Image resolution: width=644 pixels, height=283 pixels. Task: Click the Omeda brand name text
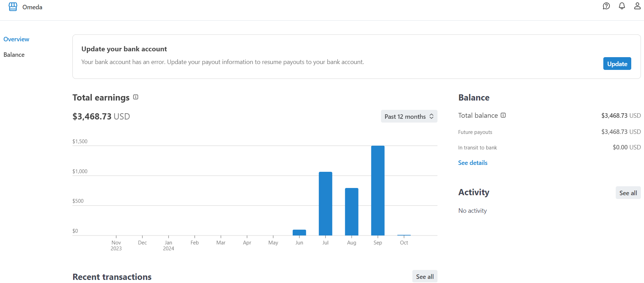pyautogui.click(x=32, y=7)
